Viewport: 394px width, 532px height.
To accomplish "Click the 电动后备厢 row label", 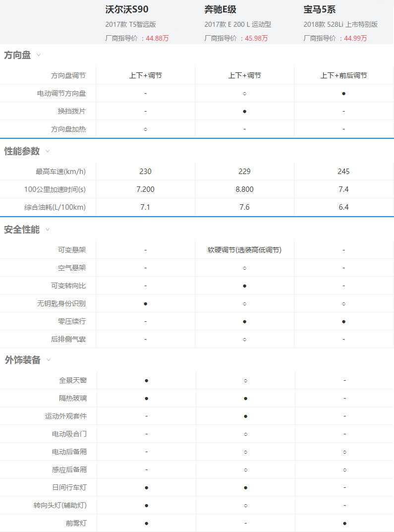I will click(69, 452).
